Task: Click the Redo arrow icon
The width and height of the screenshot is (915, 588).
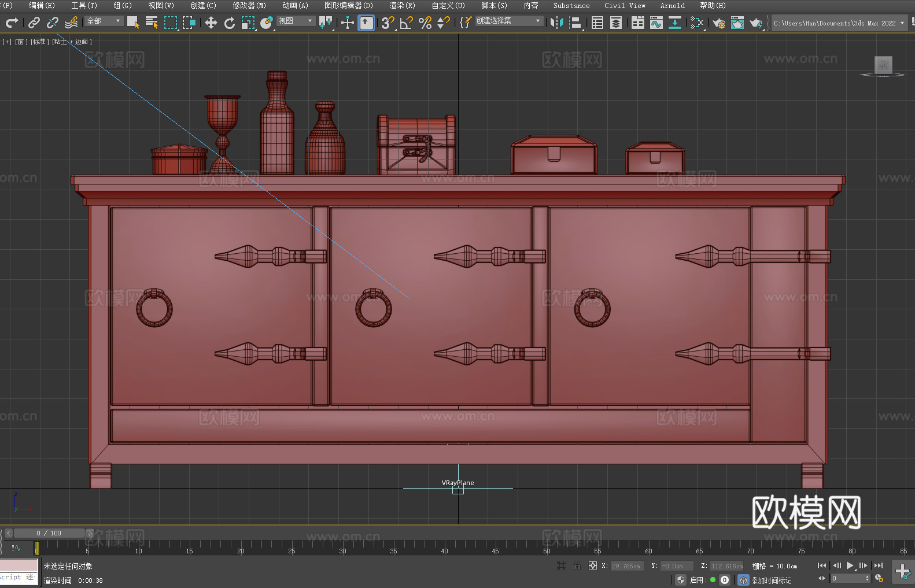Action: (12, 23)
